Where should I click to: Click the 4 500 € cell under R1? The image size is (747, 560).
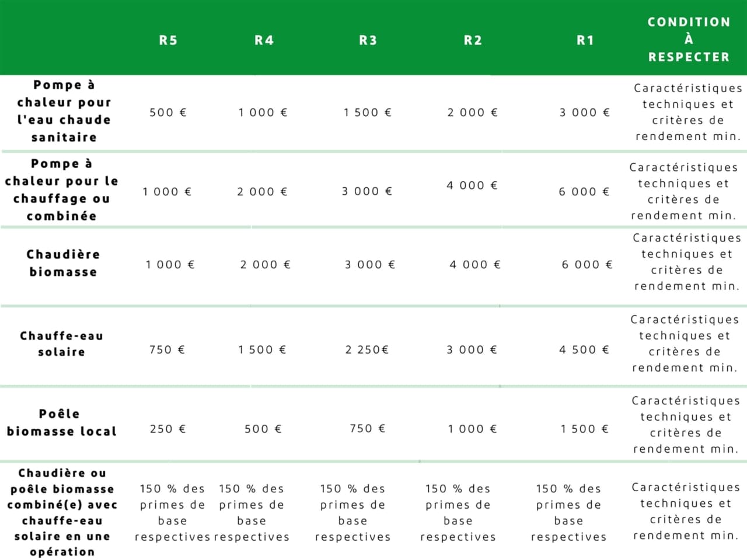[584, 349]
